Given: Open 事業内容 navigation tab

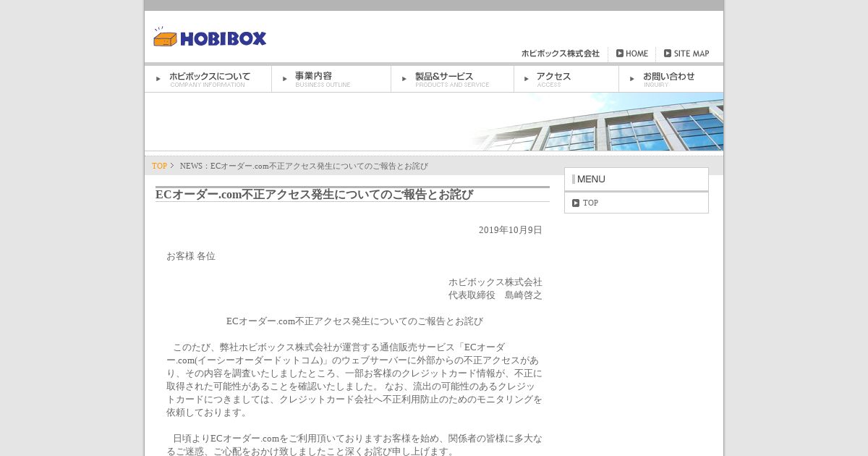Looking at the screenshot, I should 331,79.
